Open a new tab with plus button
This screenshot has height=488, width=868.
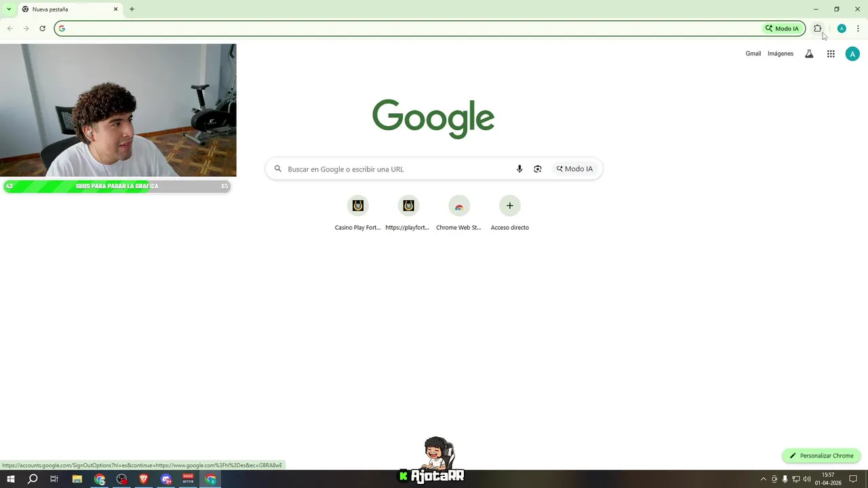pyautogui.click(x=132, y=9)
